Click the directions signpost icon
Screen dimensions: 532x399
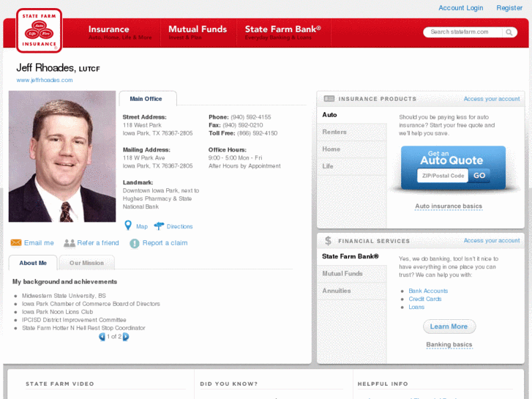coord(159,225)
